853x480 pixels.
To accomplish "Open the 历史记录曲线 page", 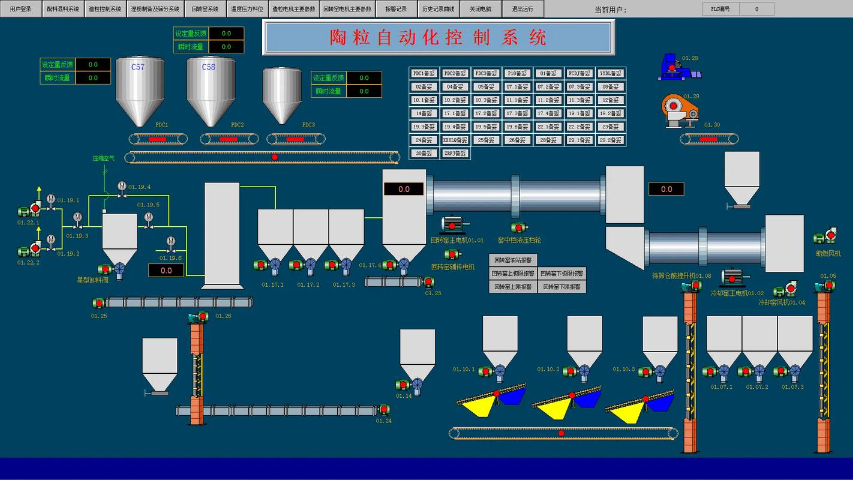I will 438,9.
